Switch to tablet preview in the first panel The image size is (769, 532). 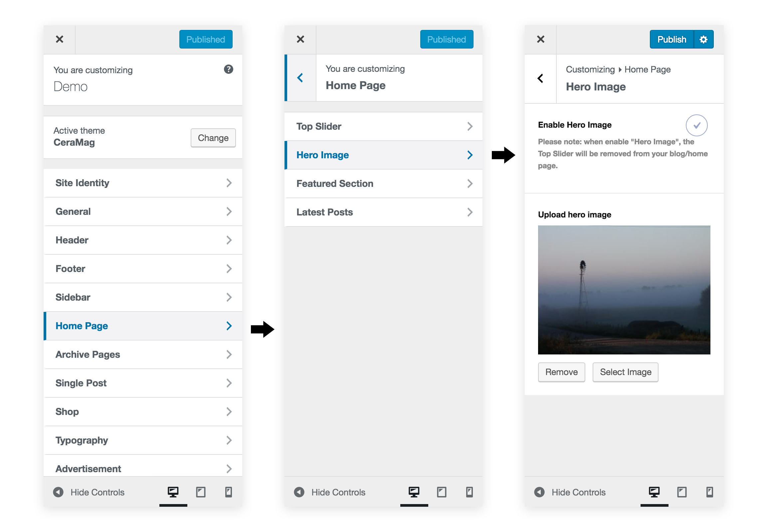(201, 492)
